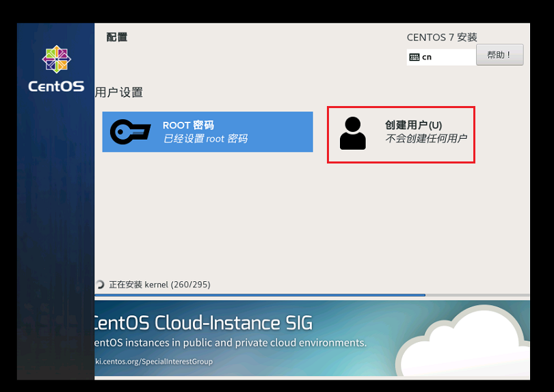Open the 创建用户(U) option
This screenshot has height=392, width=554.
(x=401, y=135)
